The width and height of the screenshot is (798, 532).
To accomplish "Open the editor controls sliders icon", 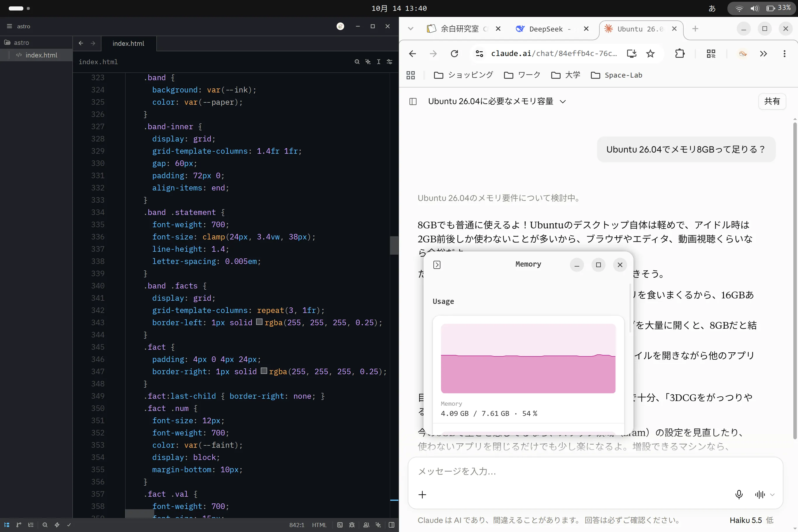I will [389, 62].
